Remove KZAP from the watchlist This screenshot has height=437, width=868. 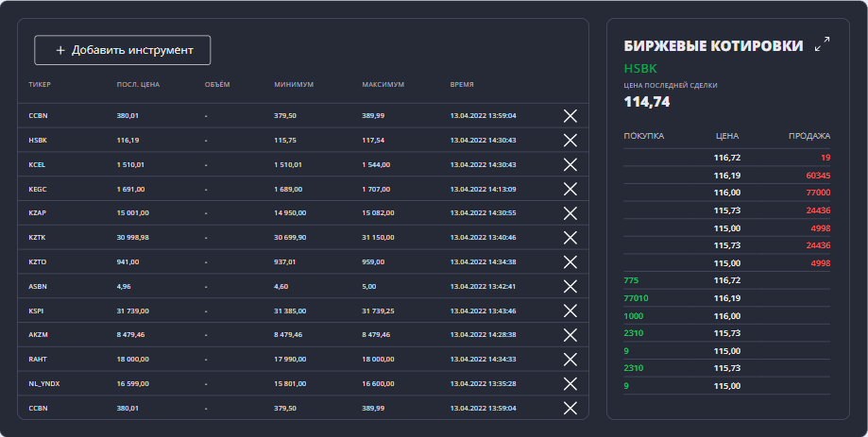coord(570,212)
